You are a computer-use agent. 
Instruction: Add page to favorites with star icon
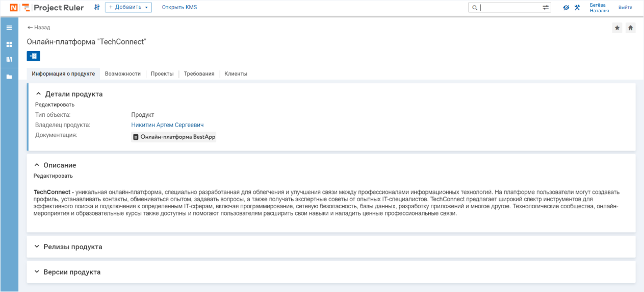[617, 28]
